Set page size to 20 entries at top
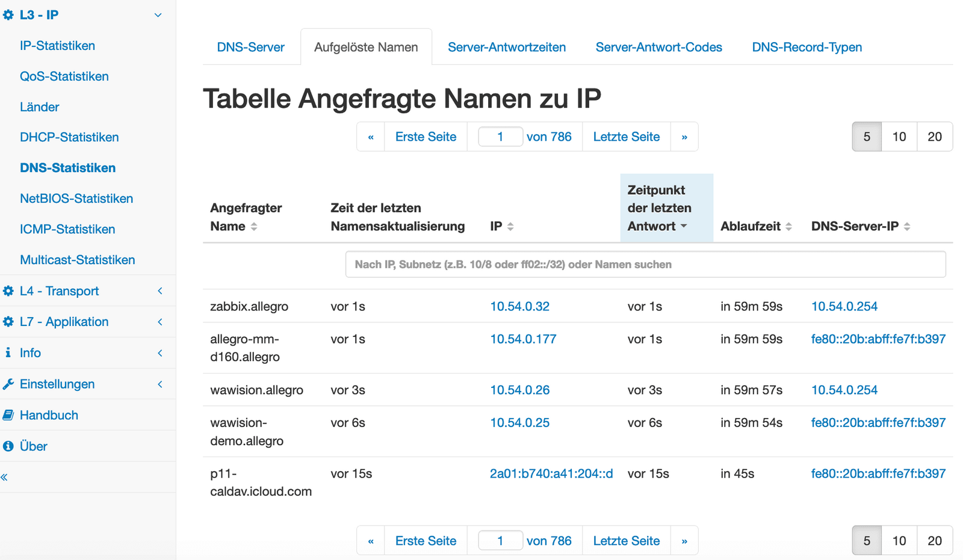This screenshot has height=560, width=963. 934,137
